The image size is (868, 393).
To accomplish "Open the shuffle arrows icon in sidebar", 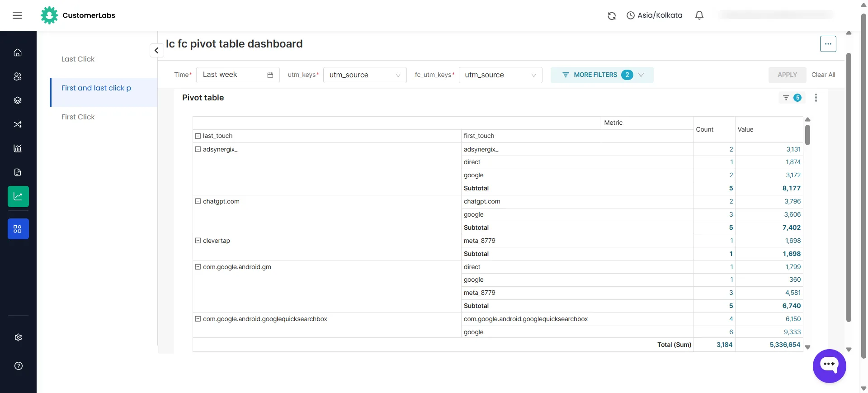I will coord(18,124).
